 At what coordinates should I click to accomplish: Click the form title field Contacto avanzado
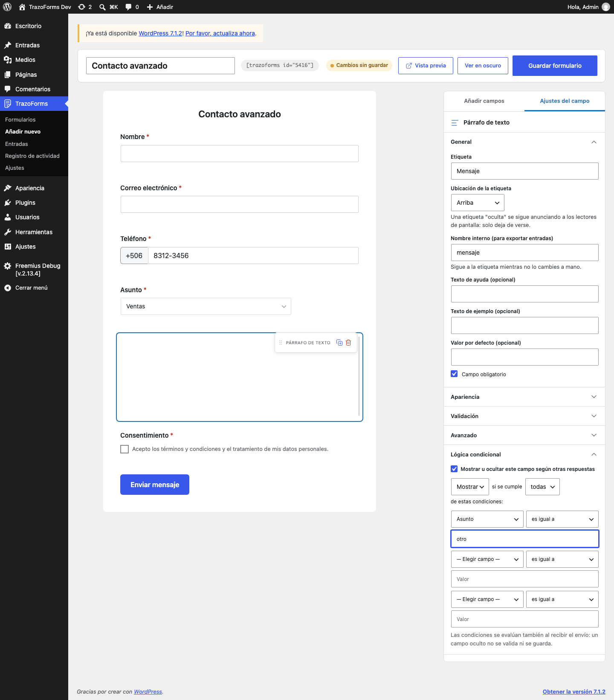point(160,66)
